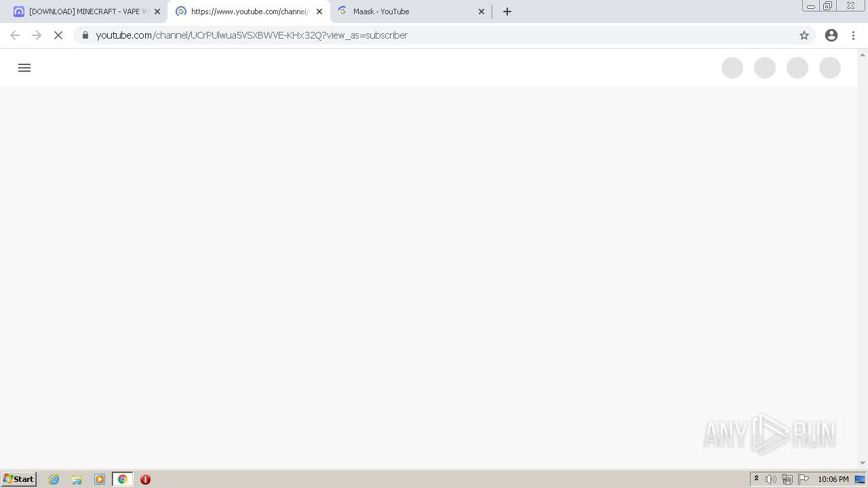
Task: Close the Maask - YouTube tab
Action: tap(481, 12)
